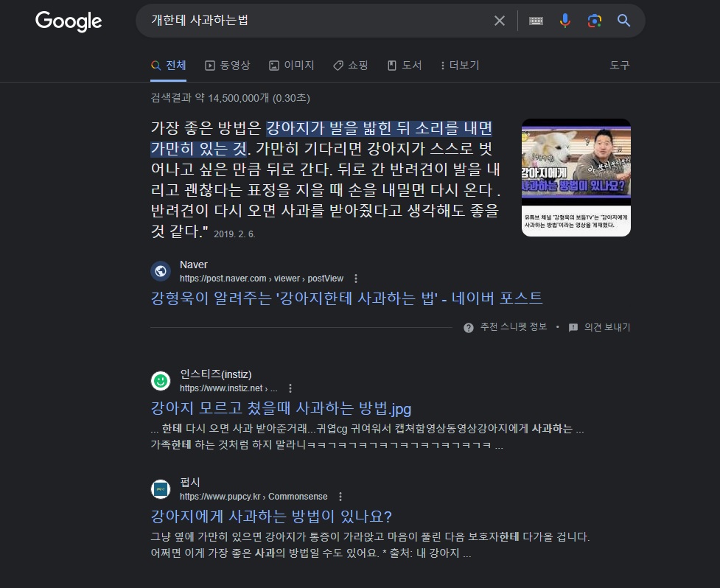This screenshot has width=720, height=588.
Task: Click the 추천 스니펫 정보 help icon
Action: coord(469,328)
